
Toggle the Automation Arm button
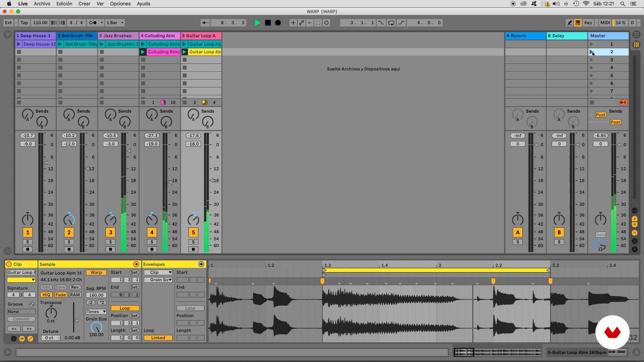pos(301,23)
